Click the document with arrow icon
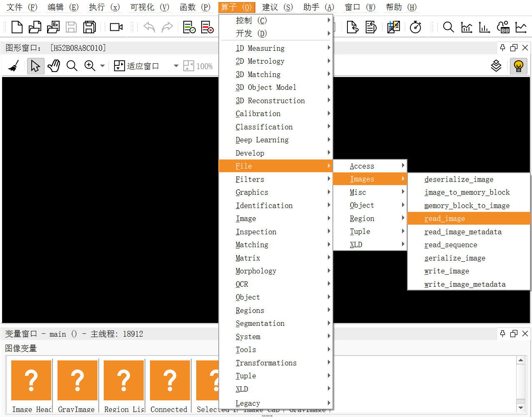Screen dimensions: 532x417 353,27
